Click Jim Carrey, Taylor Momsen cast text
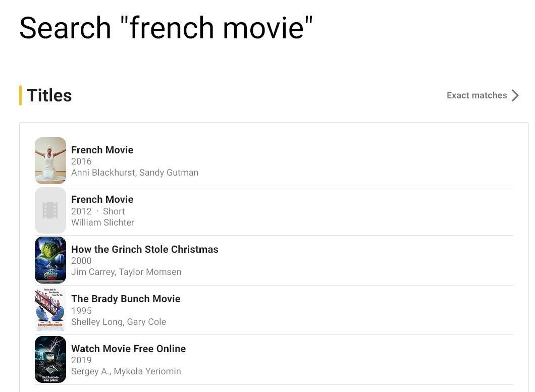 [x=126, y=272]
